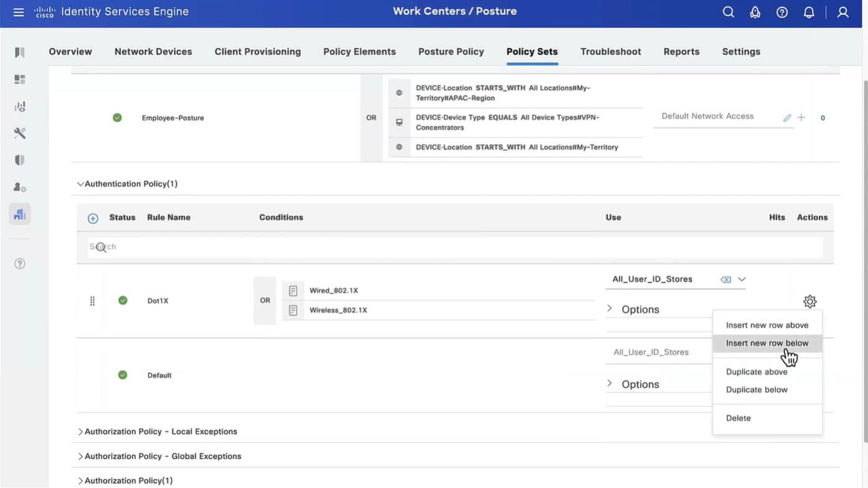Click the rule Search input field
This screenshot has width=868, height=488.
455,247
